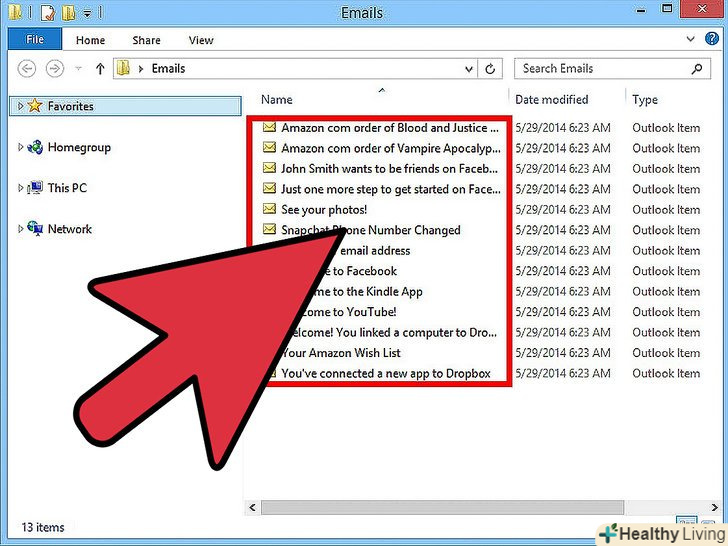
Task: Open the File ribbon tab
Action: tap(35, 39)
